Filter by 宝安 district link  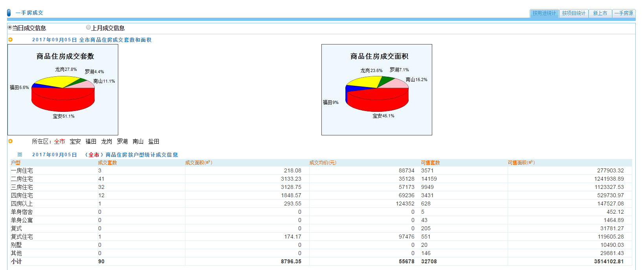[x=75, y=141]
